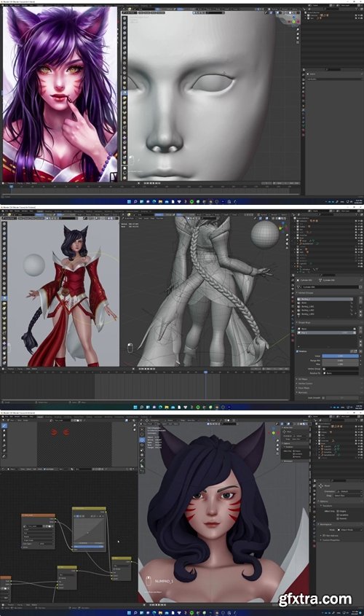Enable Origins checkbox in bottom Properties editor
Image resolution: width=364 pixels, height=616 pixels.
pos(339,511)
